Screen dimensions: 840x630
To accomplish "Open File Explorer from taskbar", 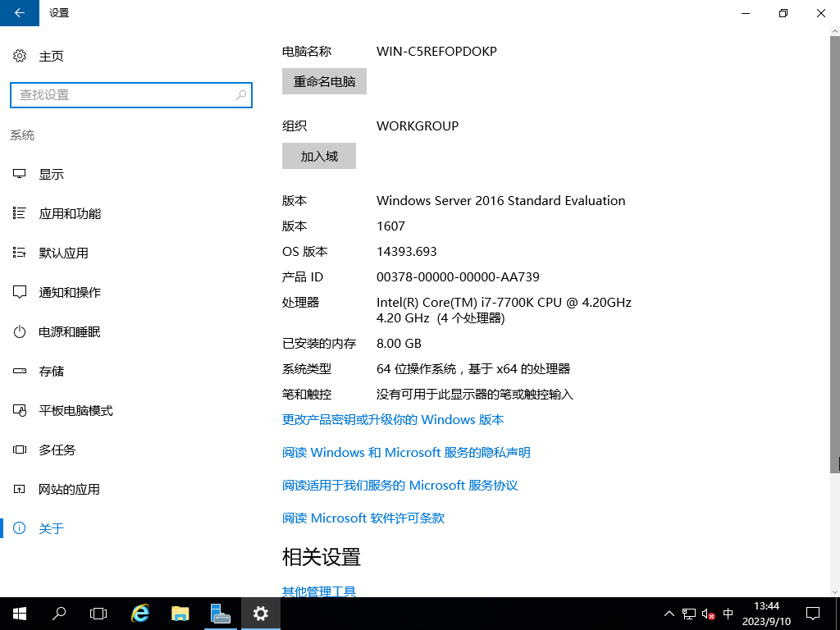I will pos(180,614).
